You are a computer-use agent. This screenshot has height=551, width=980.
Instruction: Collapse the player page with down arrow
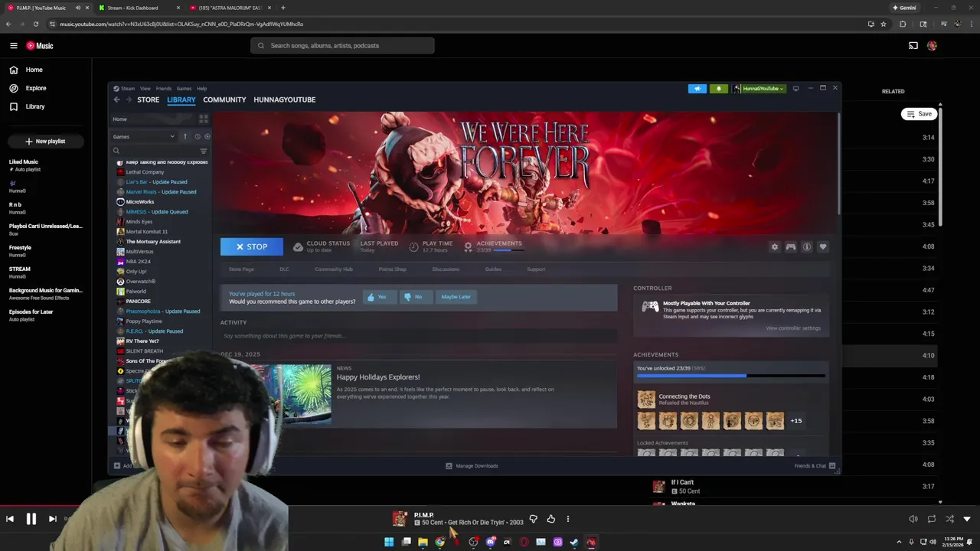(967, 519)
